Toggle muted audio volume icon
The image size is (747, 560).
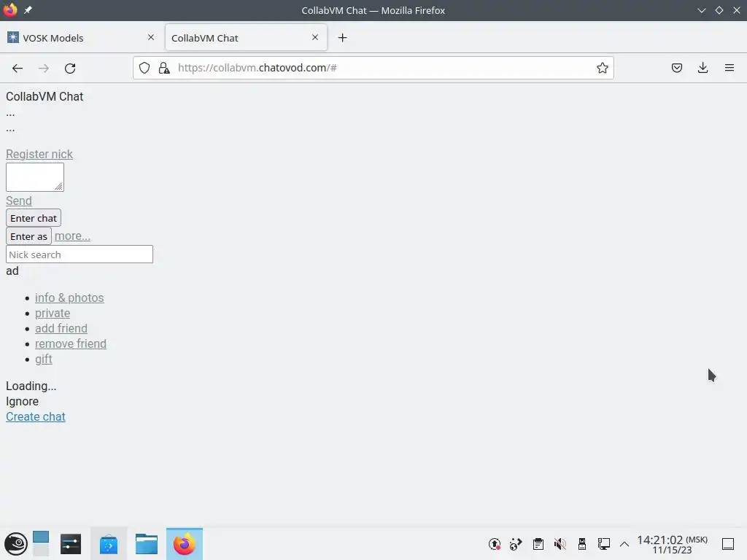click(560, 544)
